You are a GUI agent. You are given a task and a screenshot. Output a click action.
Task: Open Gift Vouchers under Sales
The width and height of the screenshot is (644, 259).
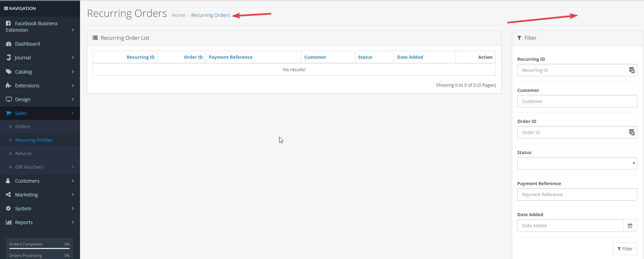tap(29, 167)
